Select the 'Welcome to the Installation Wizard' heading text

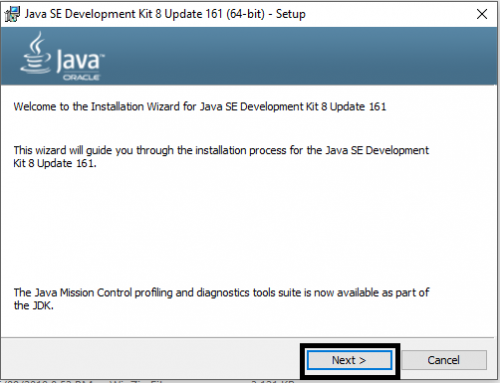point(200,107)
